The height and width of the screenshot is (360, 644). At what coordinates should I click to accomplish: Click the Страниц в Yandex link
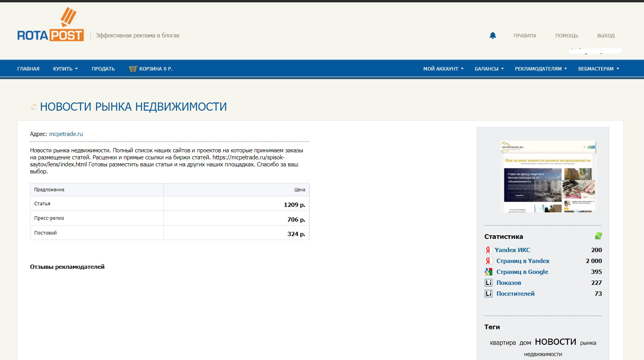[x=523, y=261]
